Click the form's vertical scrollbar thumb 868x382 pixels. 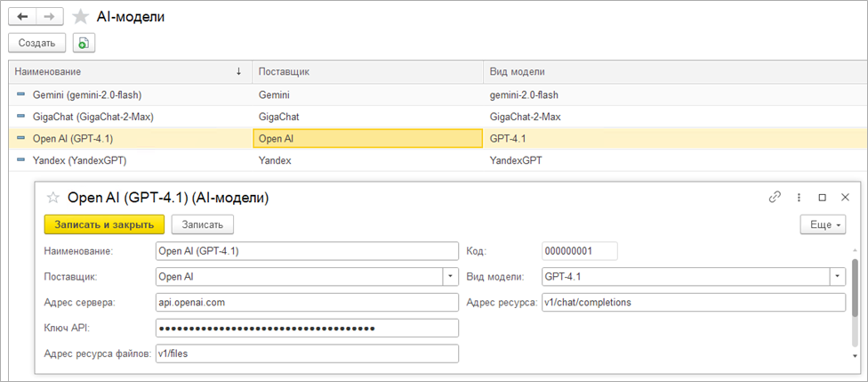click(856, 288)
